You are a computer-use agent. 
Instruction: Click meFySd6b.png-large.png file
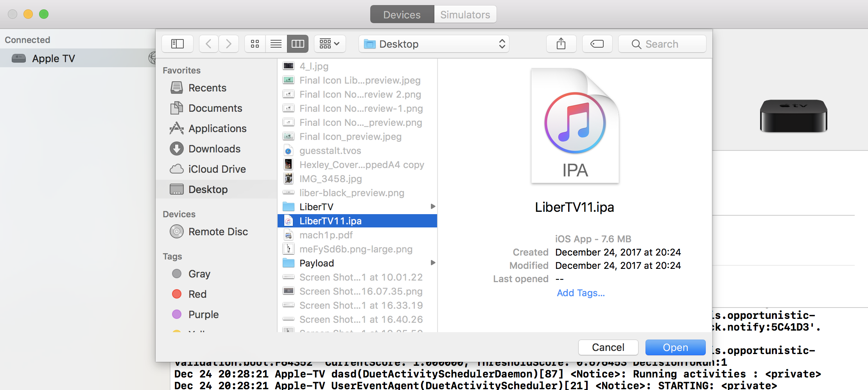(x=357, y=249)
